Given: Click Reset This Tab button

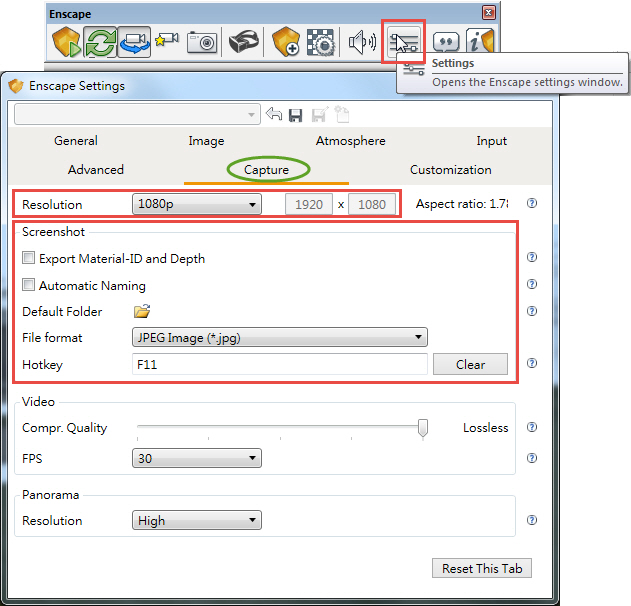Looking at the screenshot, I should (x=482, y=568).
